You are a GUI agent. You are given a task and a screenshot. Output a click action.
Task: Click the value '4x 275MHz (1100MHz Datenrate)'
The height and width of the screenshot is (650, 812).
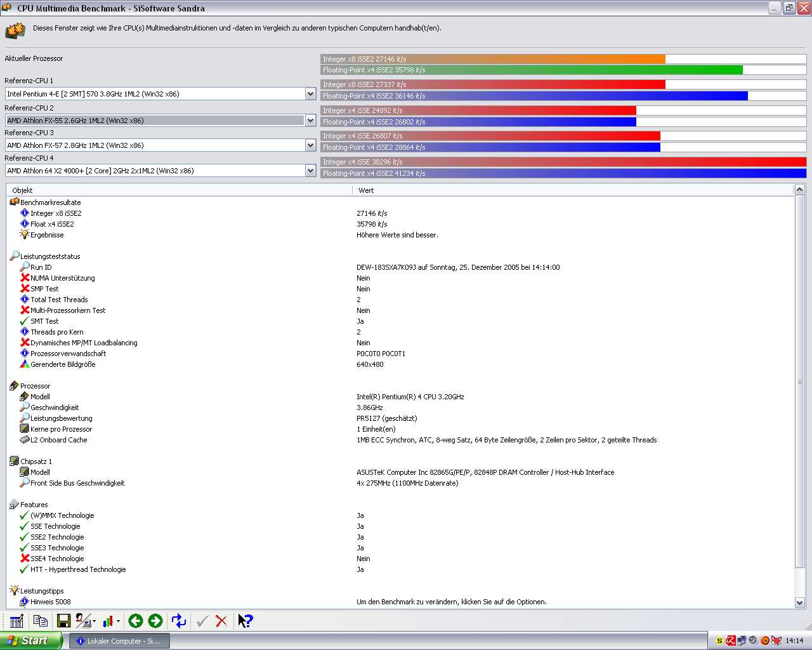coord(407,483)
